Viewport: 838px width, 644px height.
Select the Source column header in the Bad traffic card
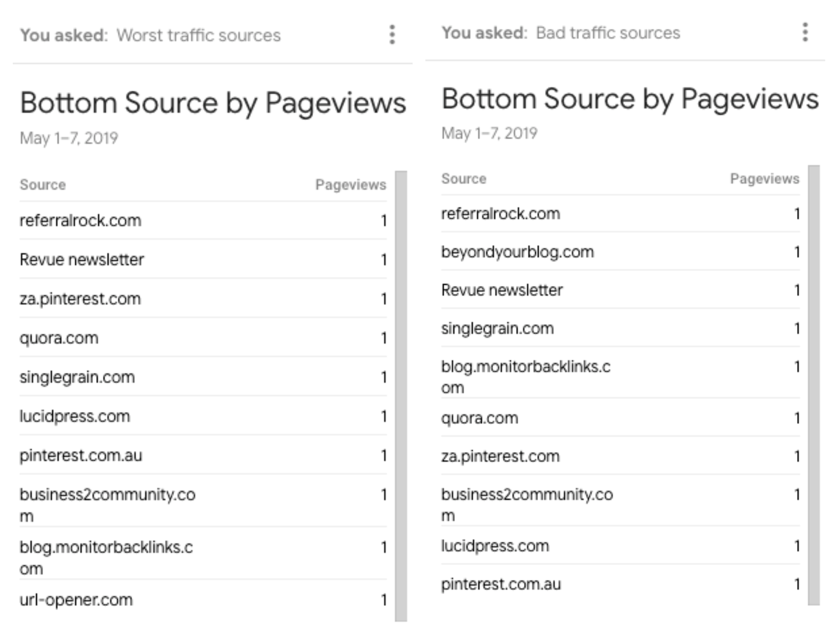coord(464,179)
